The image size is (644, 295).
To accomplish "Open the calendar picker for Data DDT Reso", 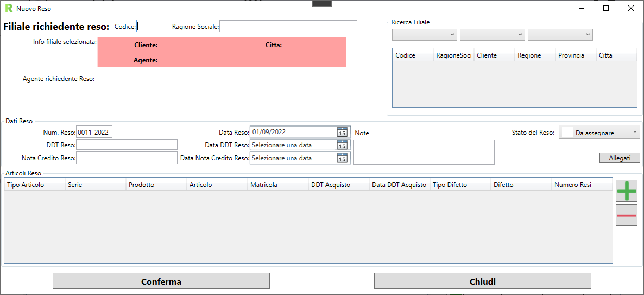I will pos(342,145).
